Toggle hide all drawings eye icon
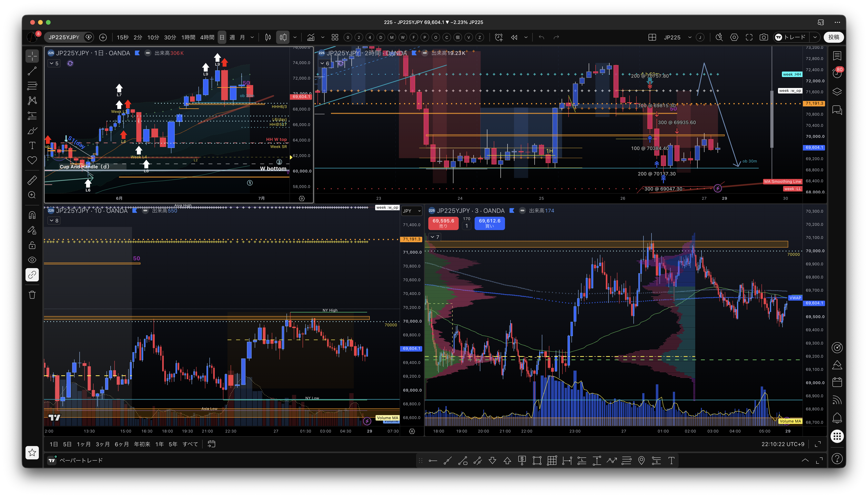Image resolution: width=868 pixels, height=497 pixels. (32, 260)
